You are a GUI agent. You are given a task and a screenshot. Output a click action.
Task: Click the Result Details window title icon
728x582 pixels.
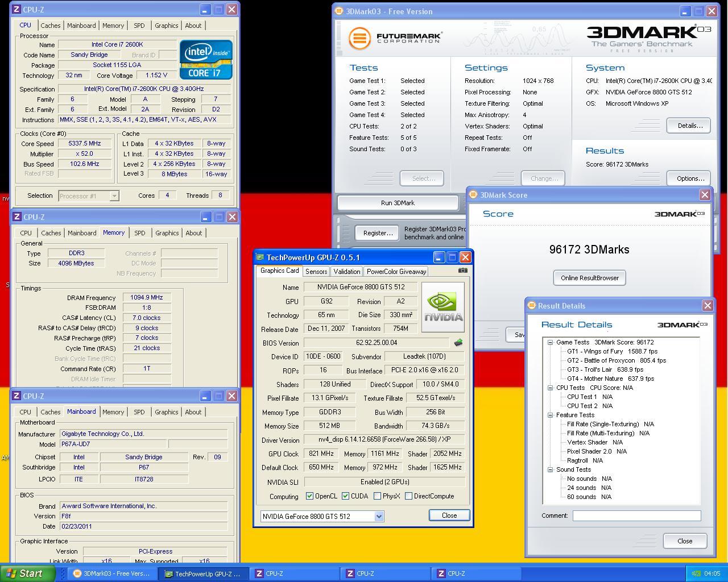[x=532, y=306]
